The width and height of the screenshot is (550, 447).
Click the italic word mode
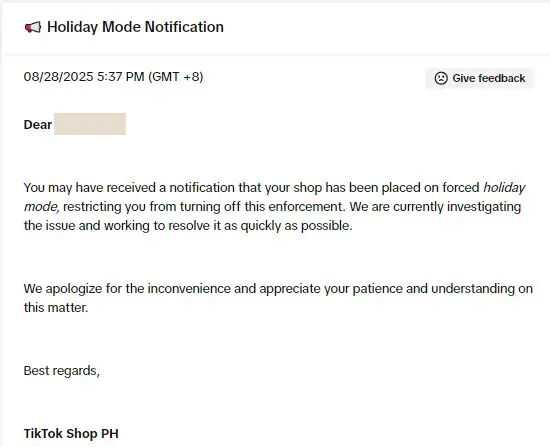tap(41, 207)
